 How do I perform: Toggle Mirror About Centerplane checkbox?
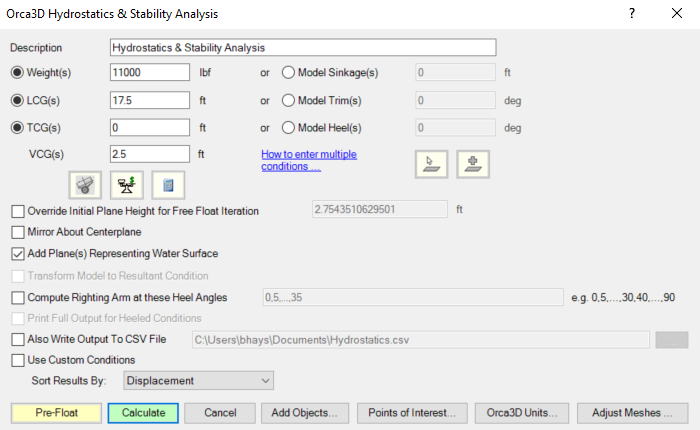click(x=18, y=232)
